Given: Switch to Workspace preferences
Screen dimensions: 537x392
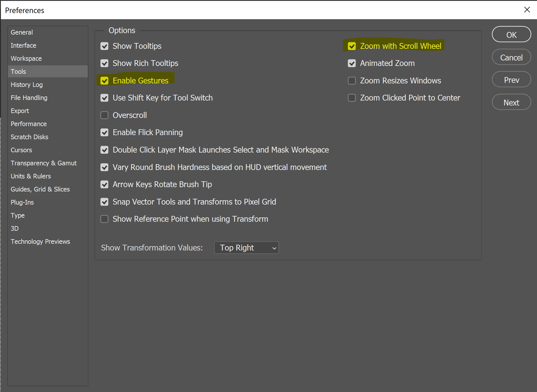Looking at the screenshot, I should [x=48, y=58].
